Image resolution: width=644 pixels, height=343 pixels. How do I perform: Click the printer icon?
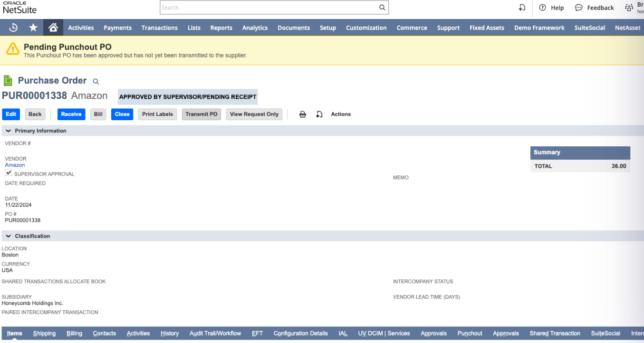click(x=302, y=114)
